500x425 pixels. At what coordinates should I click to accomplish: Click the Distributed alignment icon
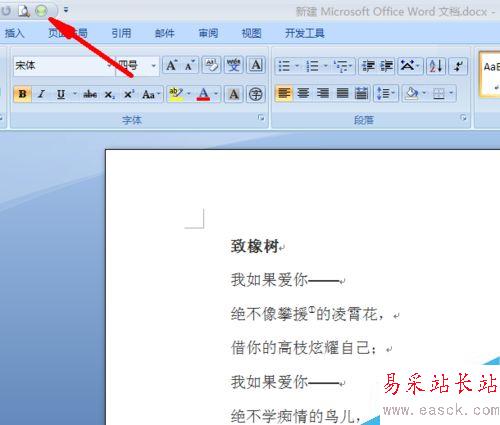[361, 93]
